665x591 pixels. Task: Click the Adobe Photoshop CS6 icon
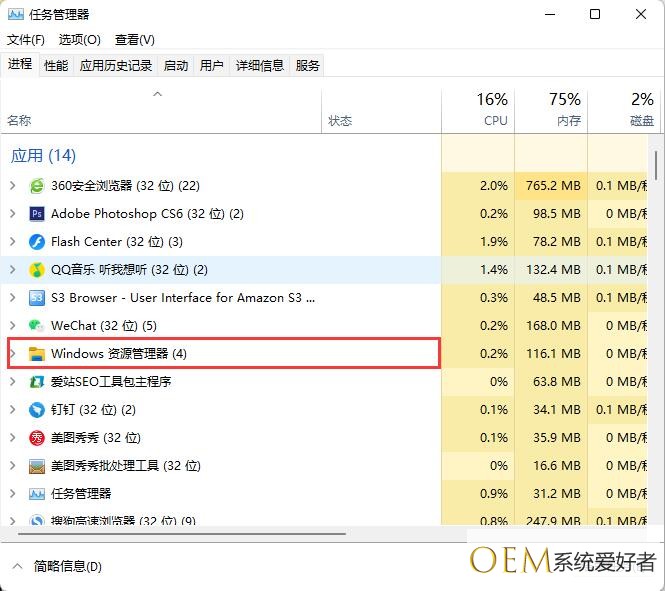[37, 214]
